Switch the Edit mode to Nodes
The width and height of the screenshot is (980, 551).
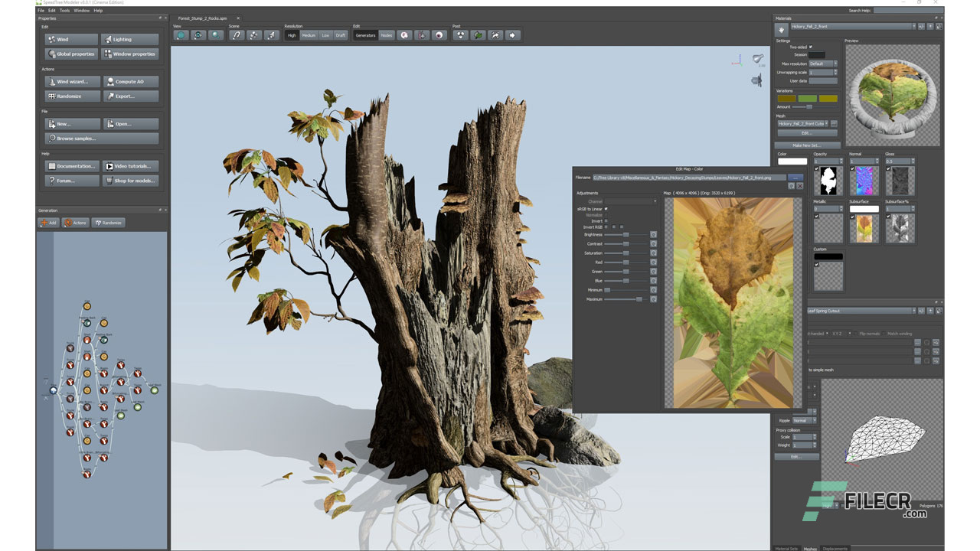(x=387, y=34)
